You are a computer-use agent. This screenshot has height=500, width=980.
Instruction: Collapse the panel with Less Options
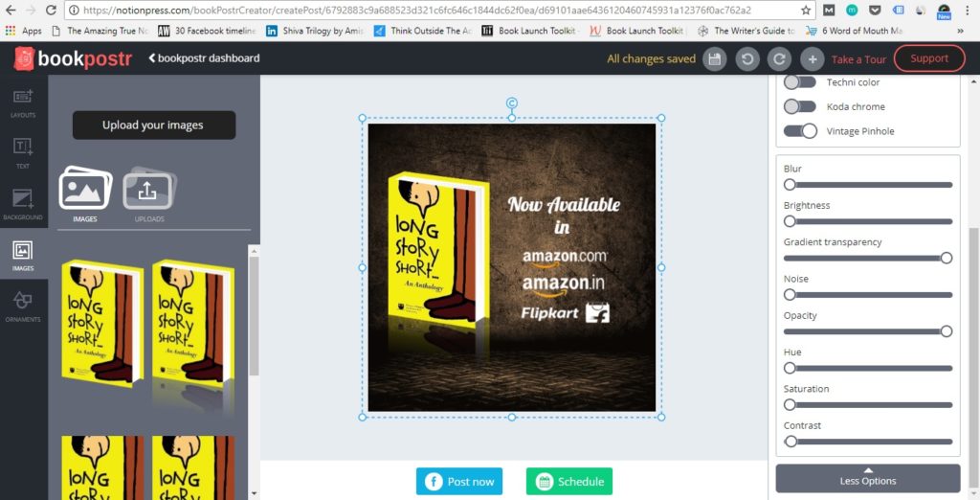point(867,477)
